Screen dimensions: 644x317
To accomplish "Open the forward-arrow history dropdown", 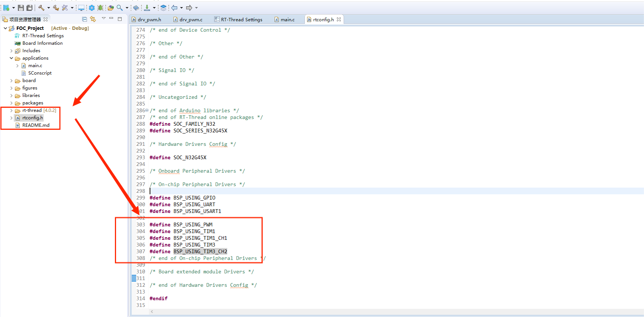I will point(196,8).
